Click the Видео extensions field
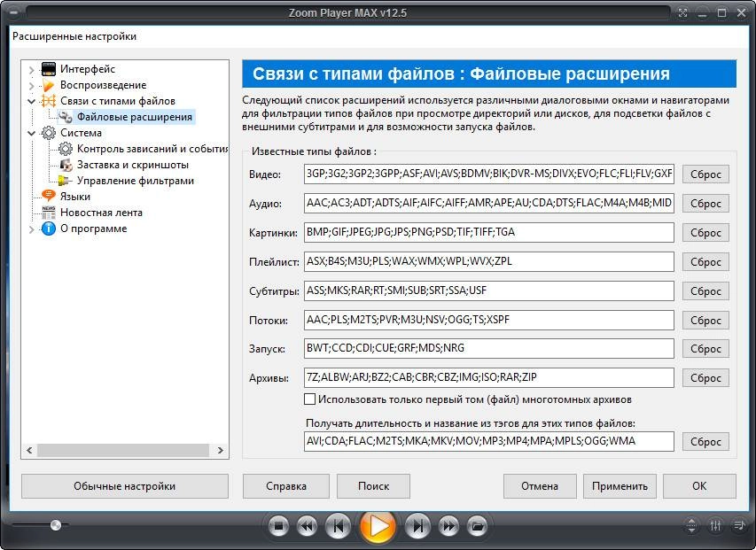Image resolution: width=756 pixels, height=550 pixels. coord(489,174)
